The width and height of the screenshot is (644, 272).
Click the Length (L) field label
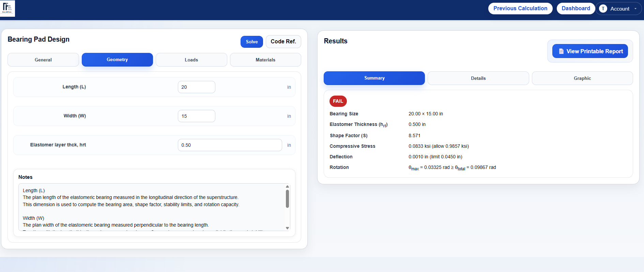click(x=74, y=87)
